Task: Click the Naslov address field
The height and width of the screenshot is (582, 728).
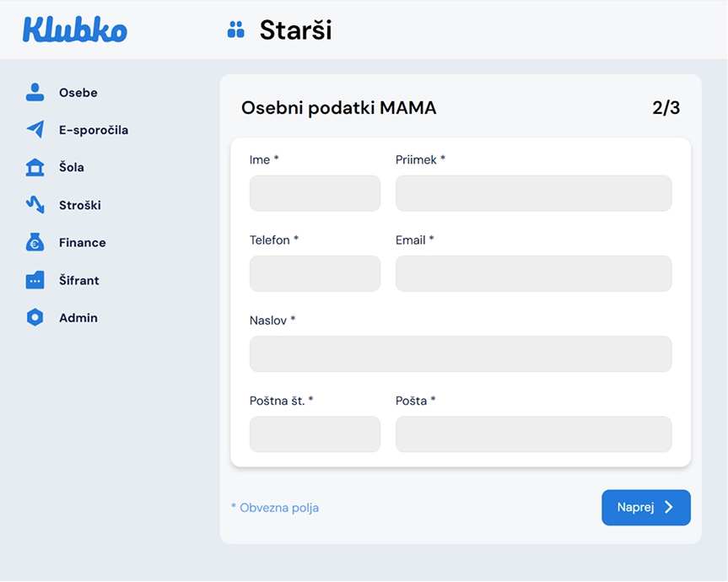Action: click(461, 354)
